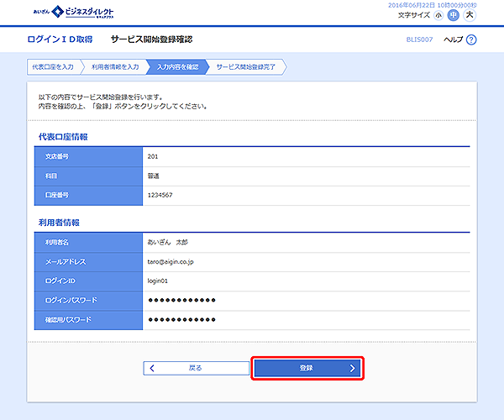Click the login ID value login01

158,281
